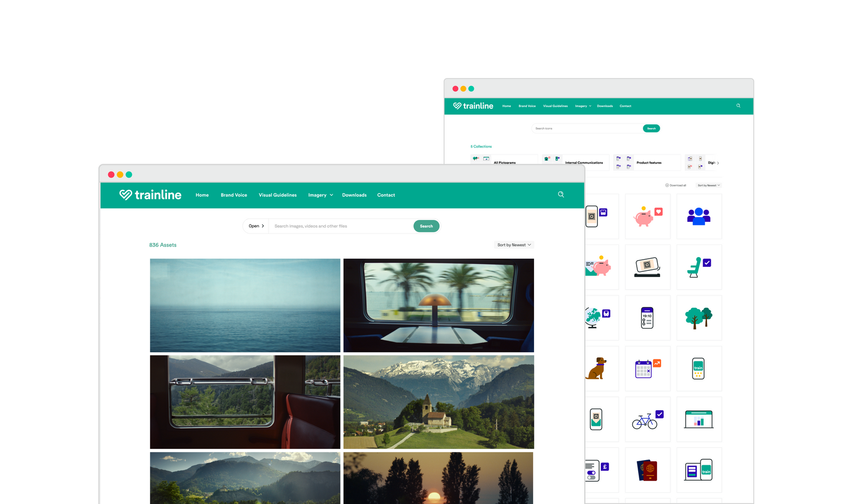
Task: Open the train window with red seat photo
Action: [245, 402]
